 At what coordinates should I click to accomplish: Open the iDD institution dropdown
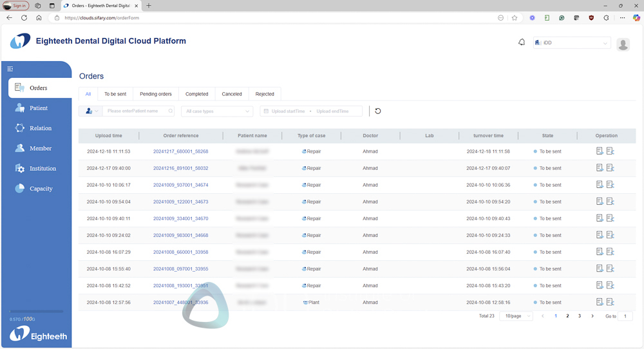pyautogui.click(x=571, y=43)
